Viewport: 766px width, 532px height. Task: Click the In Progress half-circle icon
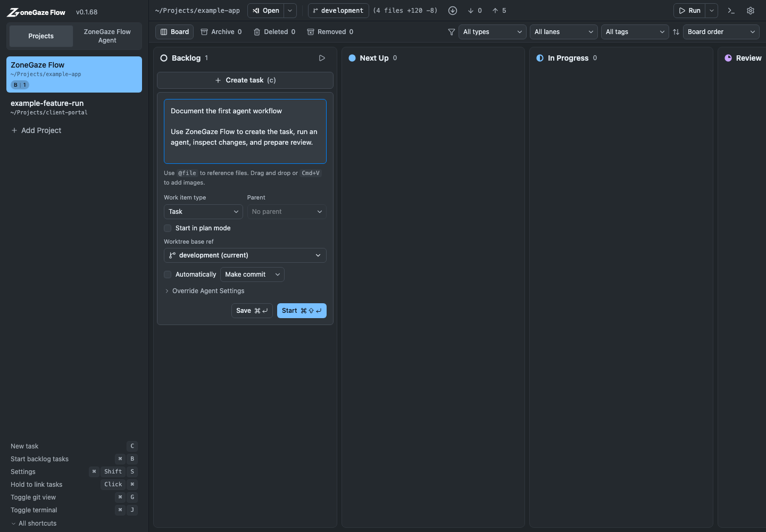click(540, 58)
